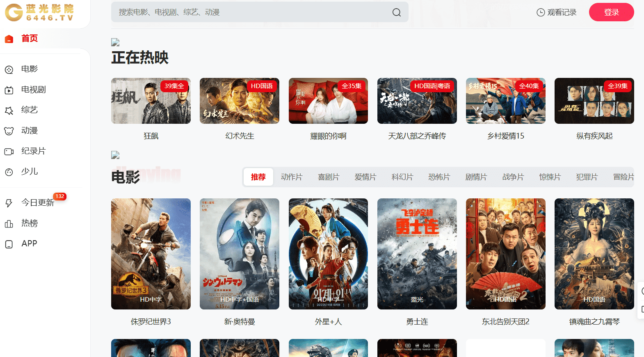Image resolution: width=644 pixels, height=357 pixels.
Task: Open APP download page in sidebar
Action: tap(29, 243)
